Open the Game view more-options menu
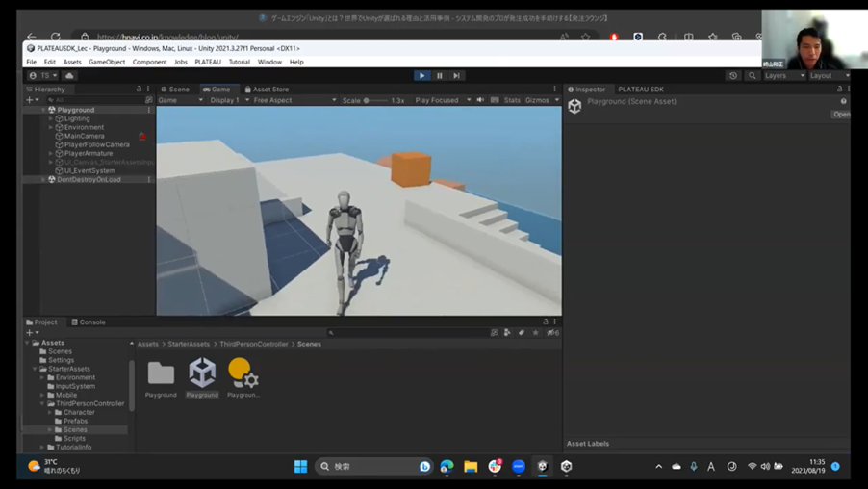The width and height of the screenshot is (868, 489). [x=554, y=89]
